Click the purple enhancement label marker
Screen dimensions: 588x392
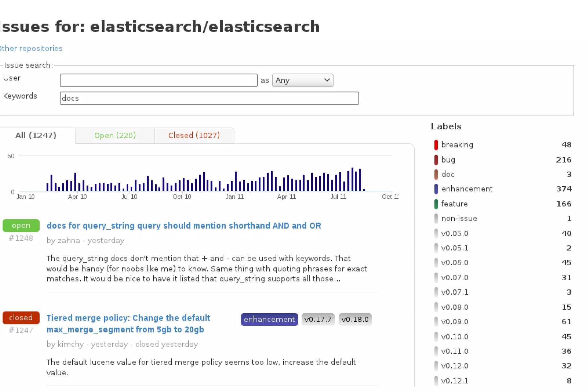pos(436,189)
